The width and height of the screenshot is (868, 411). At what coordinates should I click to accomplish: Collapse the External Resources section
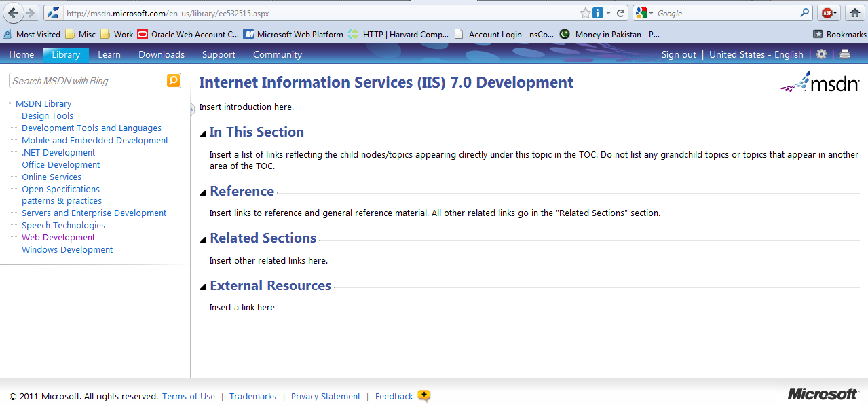203,287
